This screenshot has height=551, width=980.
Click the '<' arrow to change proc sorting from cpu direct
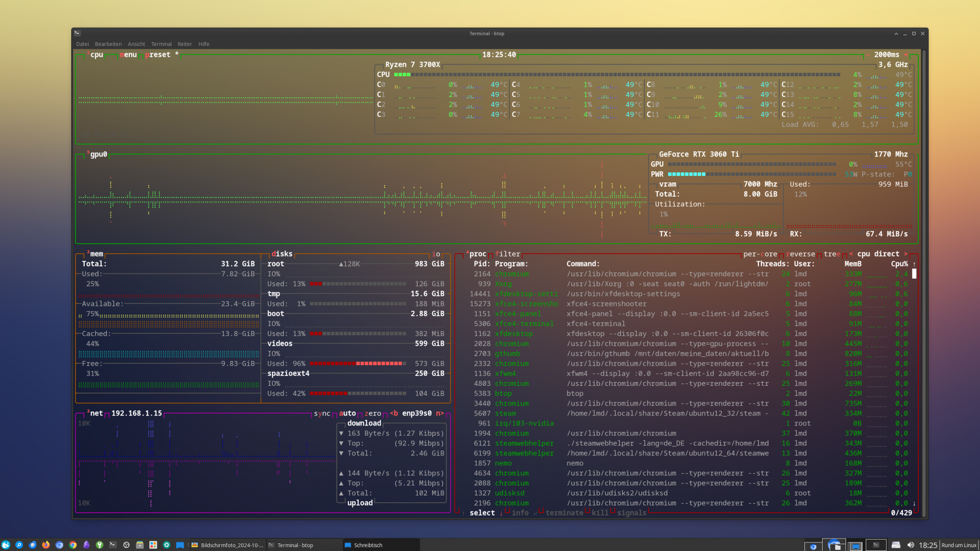click(853, 254)
